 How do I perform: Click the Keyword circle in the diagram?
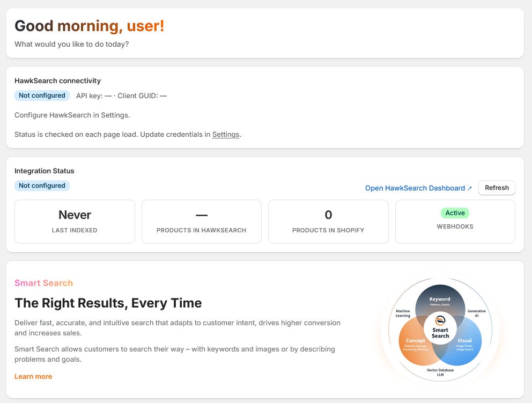pos(440,300)
